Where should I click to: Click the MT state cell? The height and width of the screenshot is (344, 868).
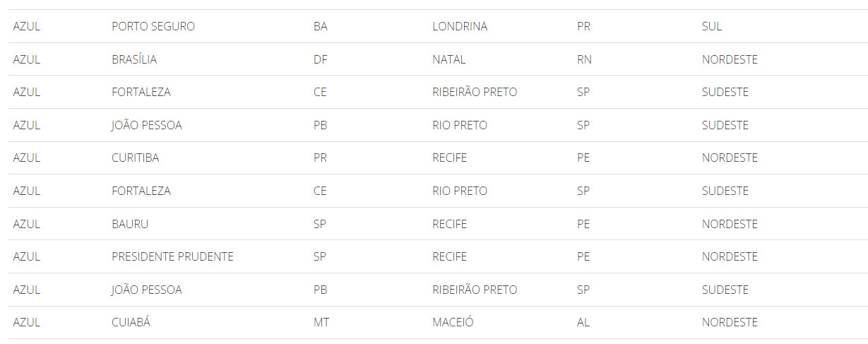[x=321, y=322]
